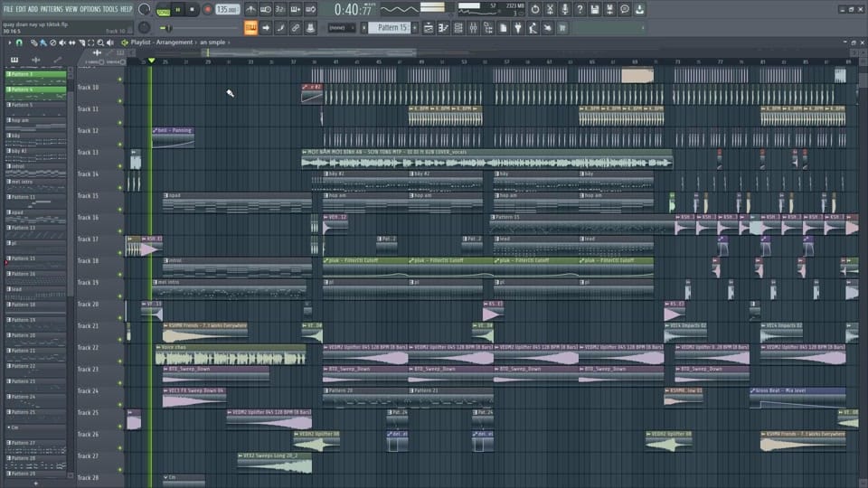Open the FILE menu
The width and height of the screenshot is (868, 488).
(x=8, y=9)
